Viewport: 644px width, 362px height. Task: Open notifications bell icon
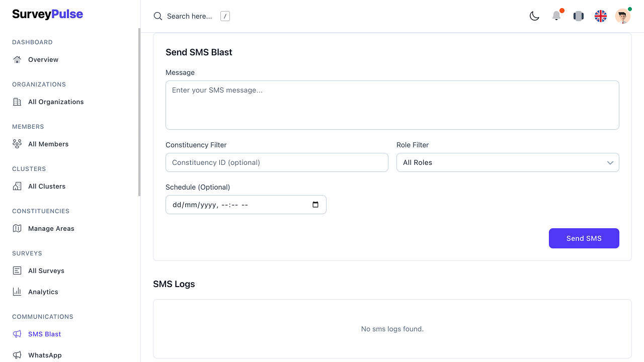556,16
